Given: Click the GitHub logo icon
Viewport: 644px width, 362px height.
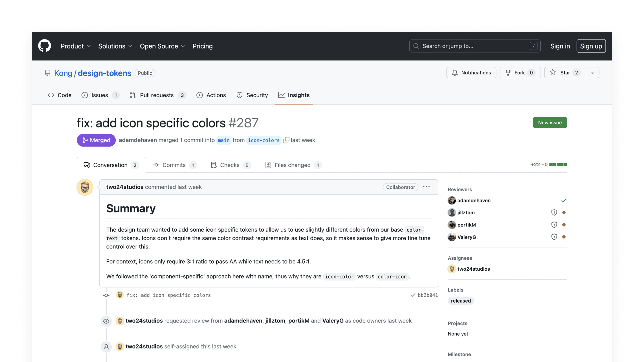Looking at the screenshot, I should [44, 46].
